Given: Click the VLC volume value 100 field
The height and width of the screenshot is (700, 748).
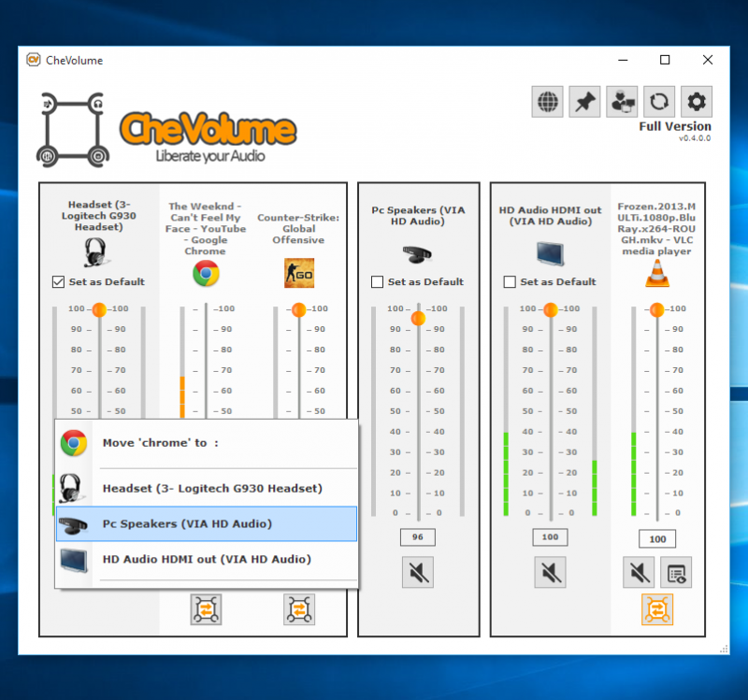Looking at the screenshot, I should point(657,539).
